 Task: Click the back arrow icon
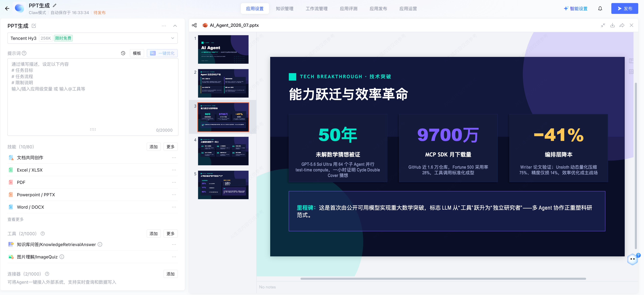[x=7, y=8]
